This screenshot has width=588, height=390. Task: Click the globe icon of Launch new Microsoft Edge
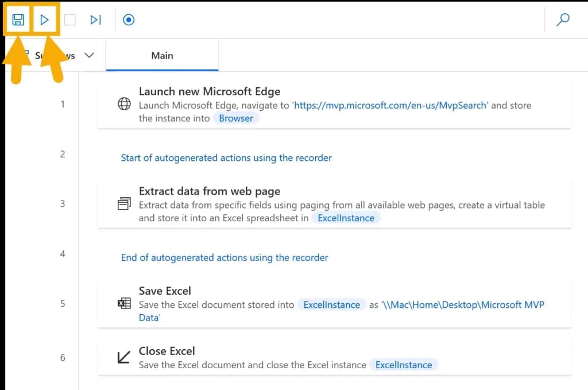(x=124, y=104)
